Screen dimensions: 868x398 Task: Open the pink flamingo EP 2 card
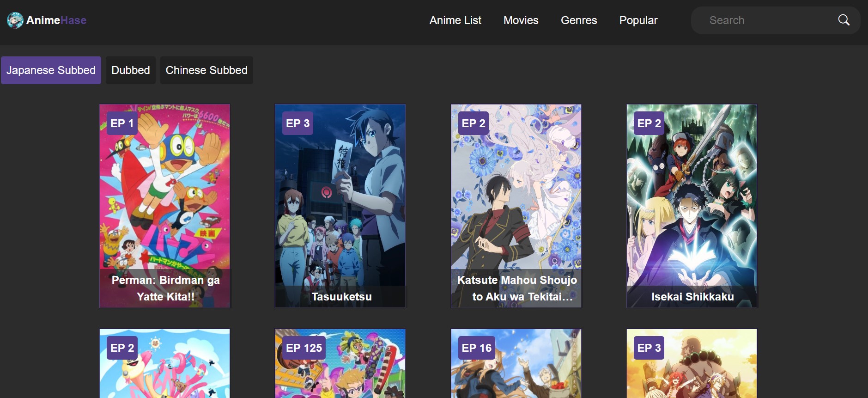[x=164, y=363]
